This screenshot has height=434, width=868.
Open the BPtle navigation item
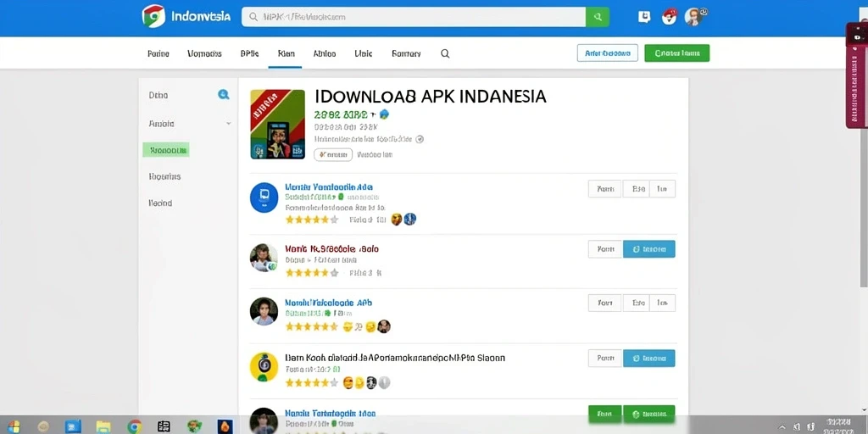coord(250,53)
